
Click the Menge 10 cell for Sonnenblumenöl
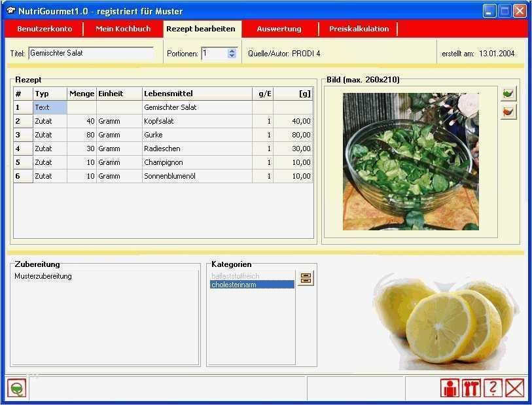tap(82, 176)
